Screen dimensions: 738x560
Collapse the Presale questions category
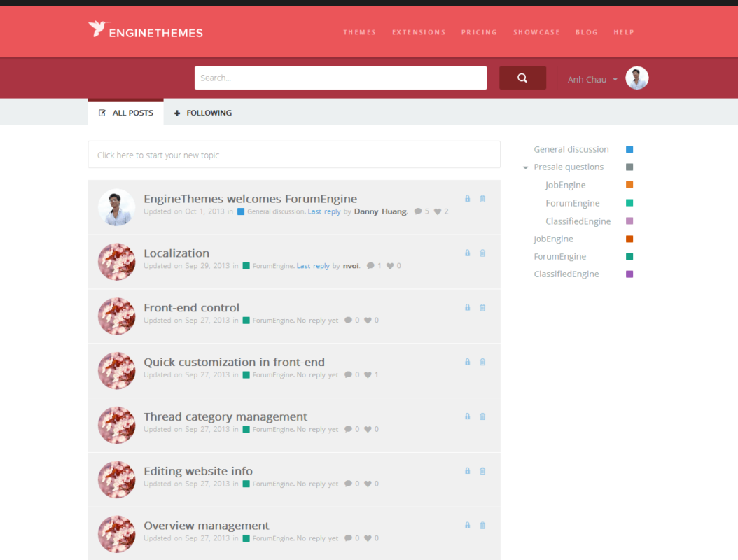(525, 167)
